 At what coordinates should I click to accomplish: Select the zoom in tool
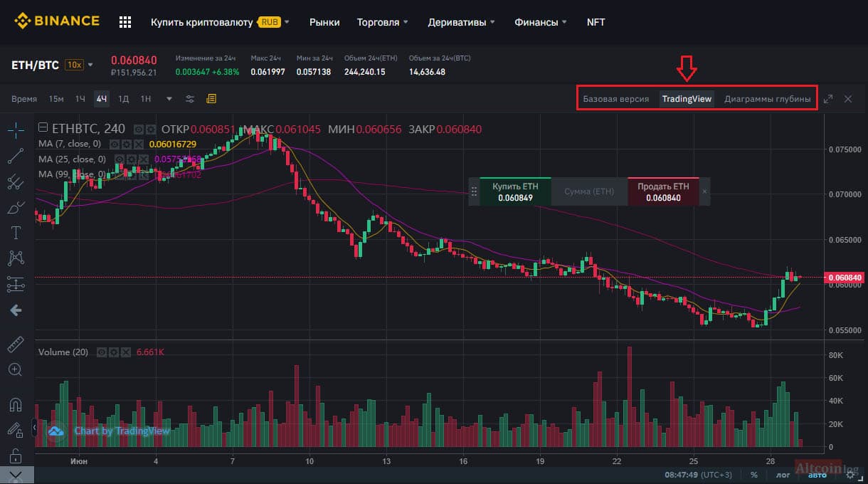[16, 369]
